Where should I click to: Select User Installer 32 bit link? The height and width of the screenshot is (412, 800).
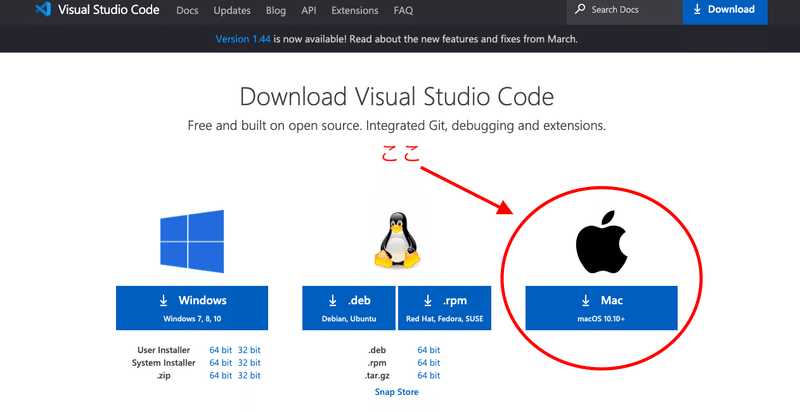pyautogui.click(x=249, y=350)
